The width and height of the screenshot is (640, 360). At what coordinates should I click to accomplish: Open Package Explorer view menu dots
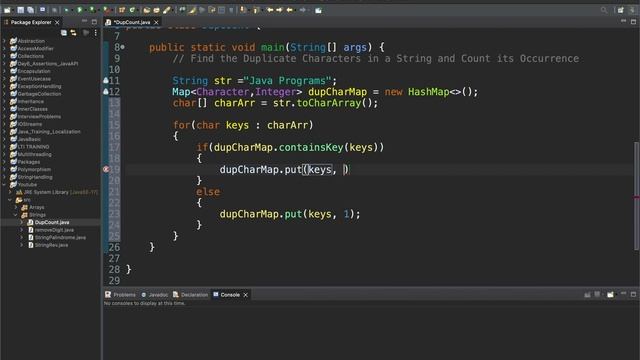(96, 33)
